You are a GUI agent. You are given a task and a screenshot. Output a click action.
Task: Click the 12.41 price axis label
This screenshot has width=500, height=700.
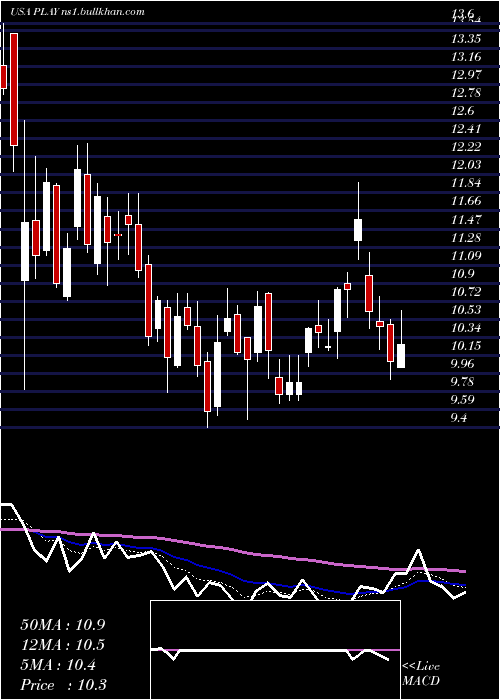(x=466, y=129)
